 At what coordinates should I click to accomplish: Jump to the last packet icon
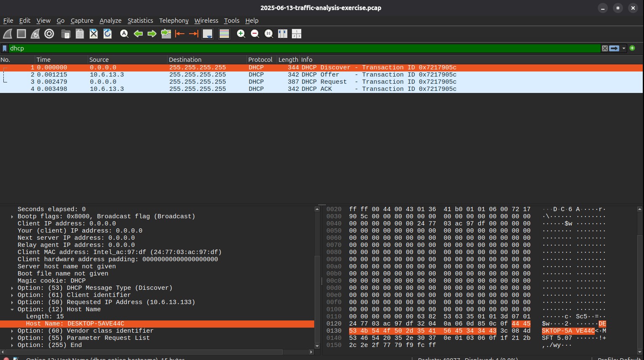(194, 34)
